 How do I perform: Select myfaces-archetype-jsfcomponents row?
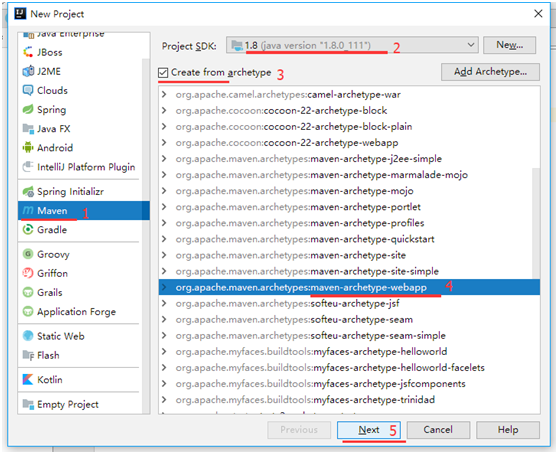pyautogui.click(x=349, y=384)
